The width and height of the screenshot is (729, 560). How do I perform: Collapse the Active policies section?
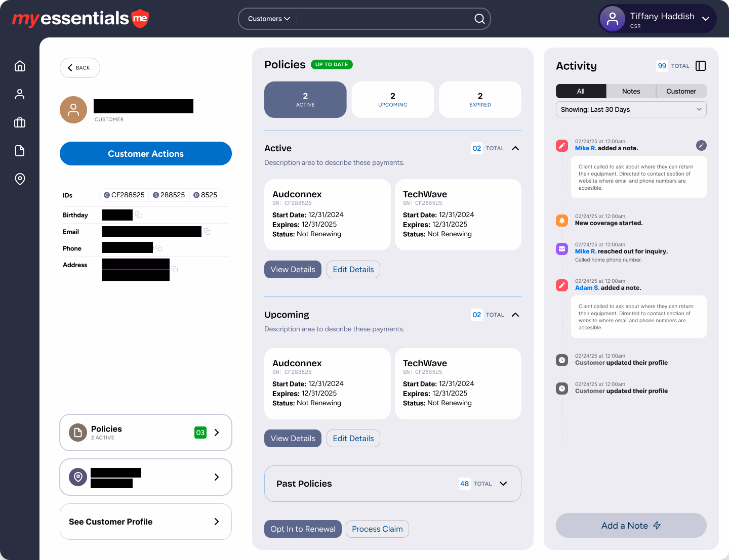click(515, 148)
